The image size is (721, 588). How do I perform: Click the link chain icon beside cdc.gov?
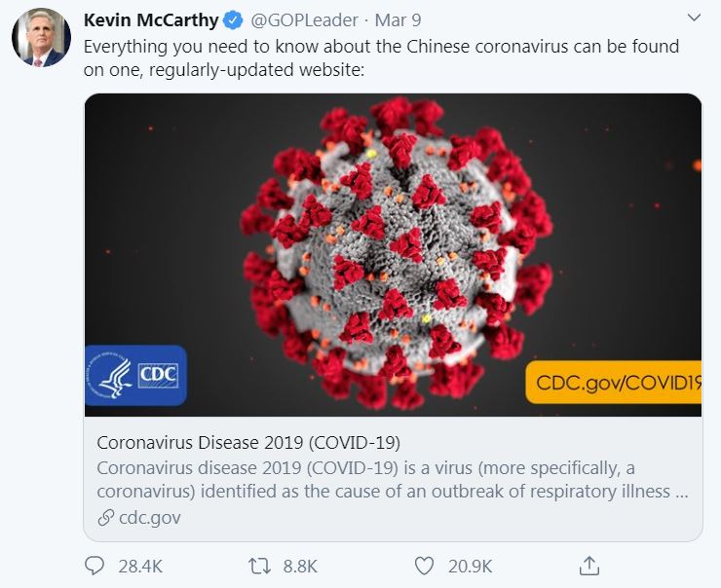[106, 518]
